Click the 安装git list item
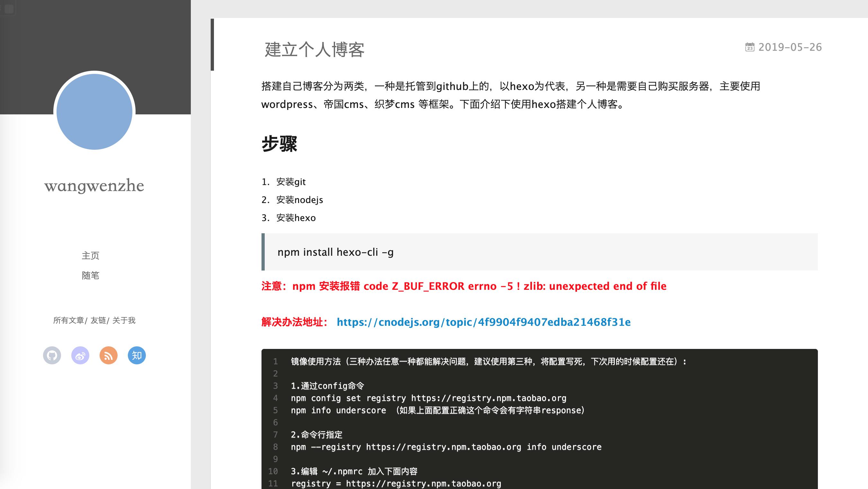 [x=291, y=182]
